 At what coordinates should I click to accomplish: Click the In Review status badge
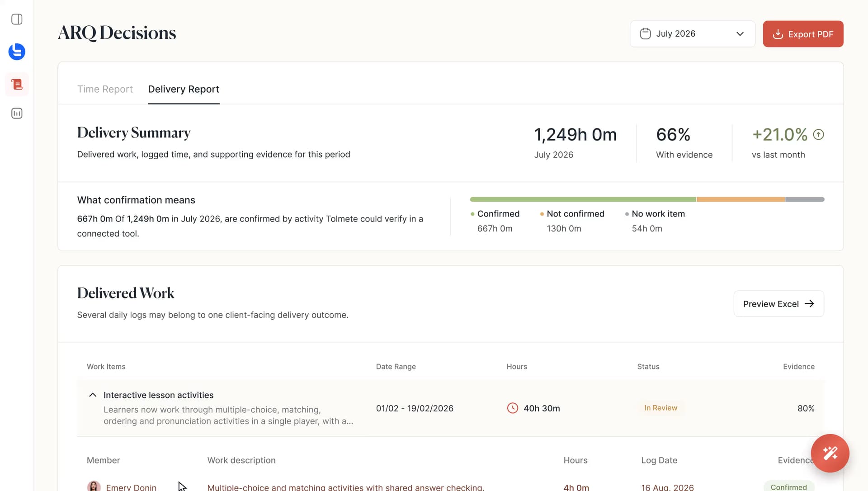coord(660,408)
